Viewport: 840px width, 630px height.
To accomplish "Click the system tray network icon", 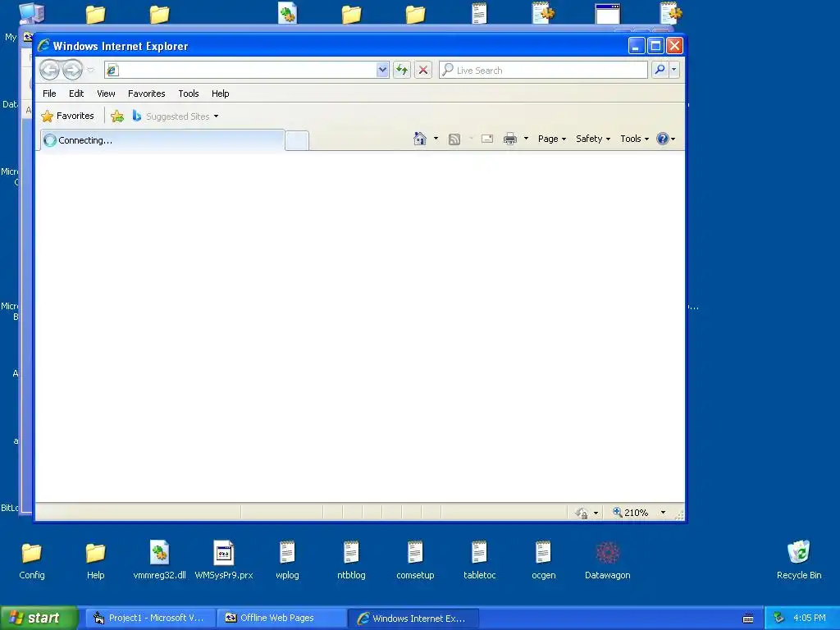I will (779, 619).
